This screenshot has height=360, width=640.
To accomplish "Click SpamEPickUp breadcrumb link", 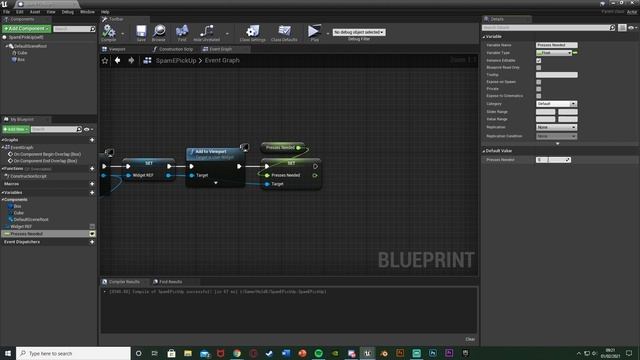I will pos(176,60).
